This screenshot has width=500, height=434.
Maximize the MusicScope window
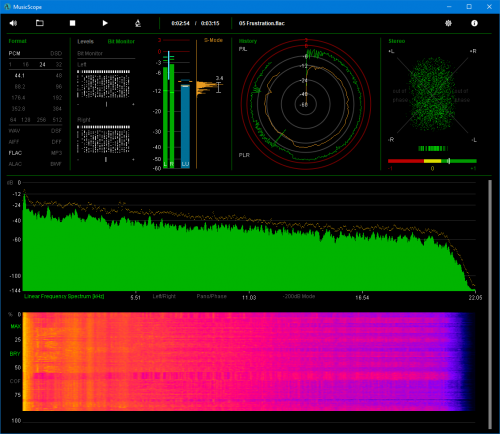click(469, 7)
